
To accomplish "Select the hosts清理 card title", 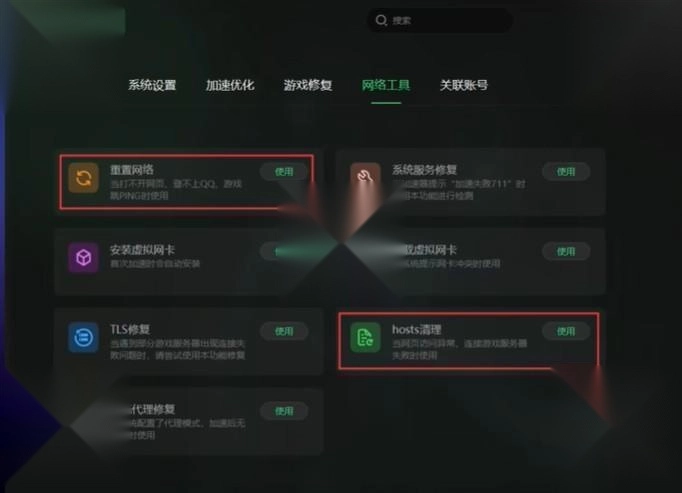I will point(417,329).
